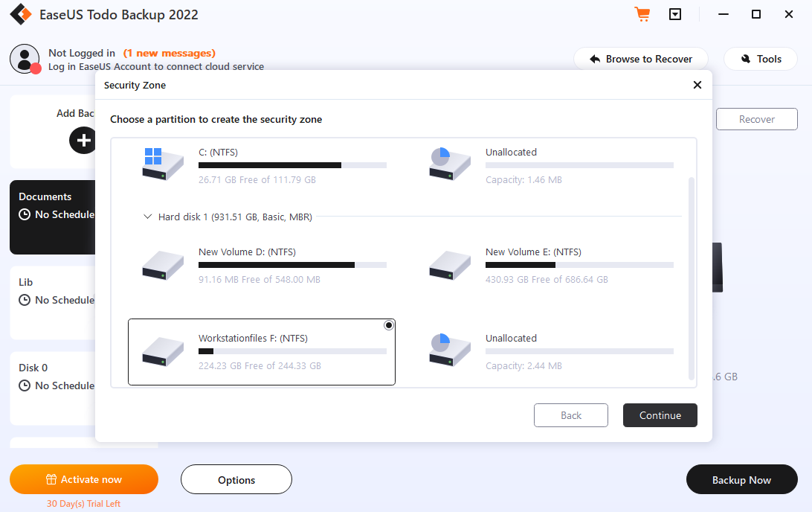Select the Disk 0 backup task
The width and height of the screenshot is (812, 512).
(x=52, y=388)
